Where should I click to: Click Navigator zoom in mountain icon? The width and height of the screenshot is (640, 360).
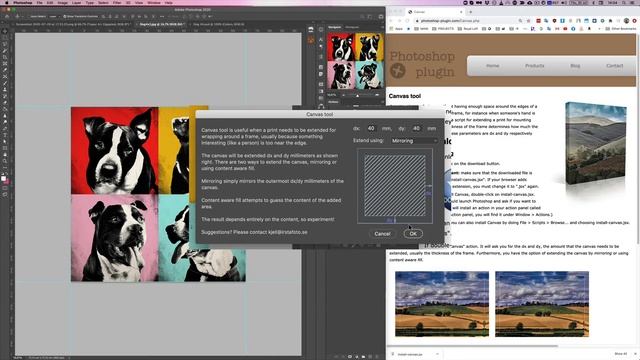tap(377, 95)
